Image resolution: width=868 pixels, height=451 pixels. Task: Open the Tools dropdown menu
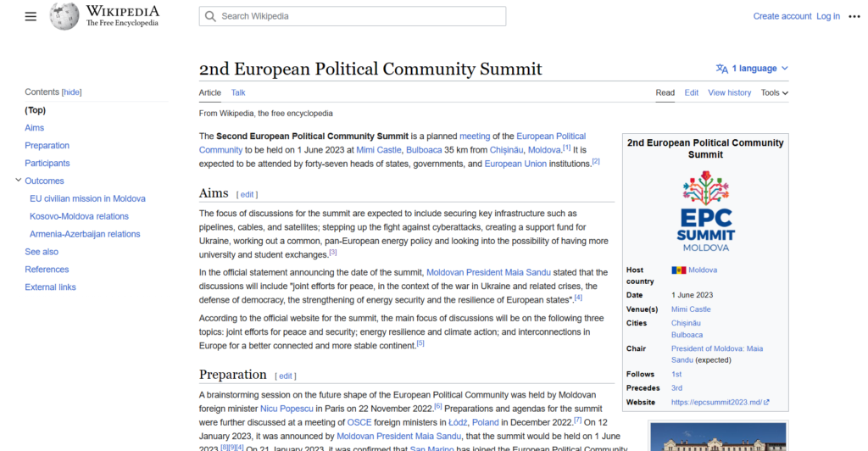point(775,93)
